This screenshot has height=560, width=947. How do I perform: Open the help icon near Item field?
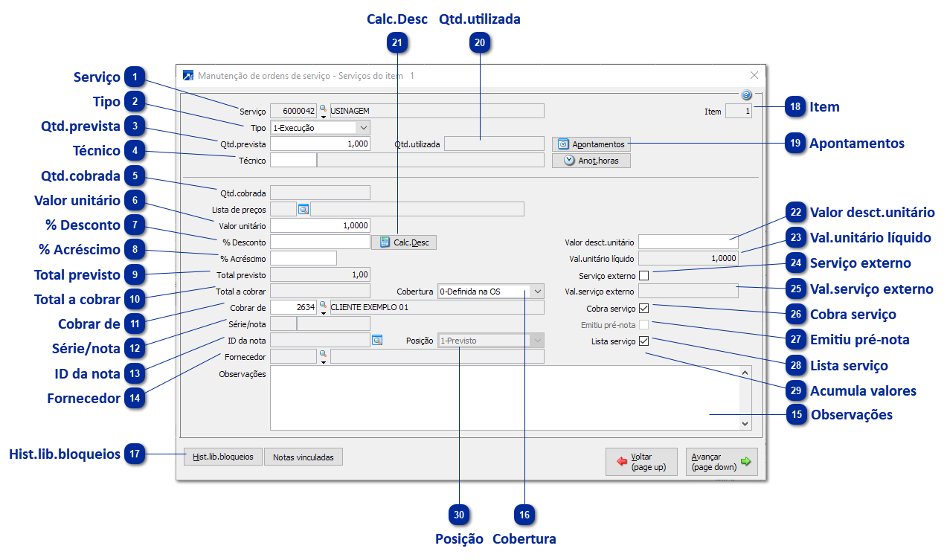tap(747, 95)
